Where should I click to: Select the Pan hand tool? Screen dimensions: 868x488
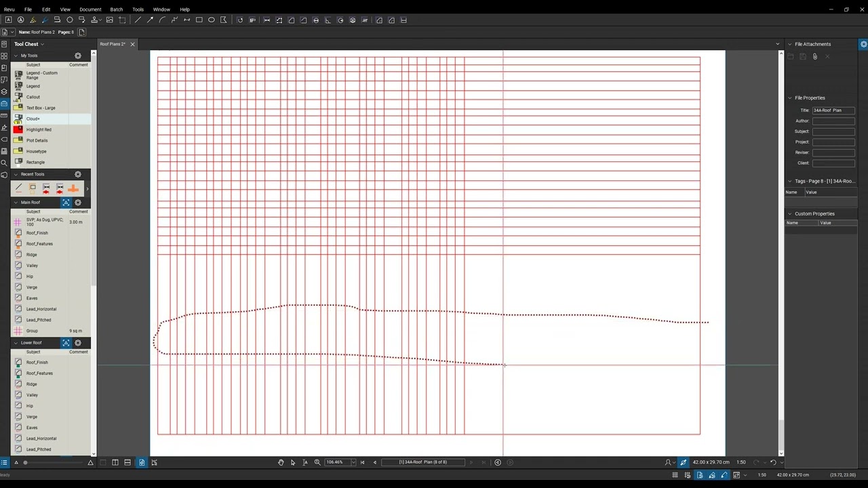[x=281, y=462]
